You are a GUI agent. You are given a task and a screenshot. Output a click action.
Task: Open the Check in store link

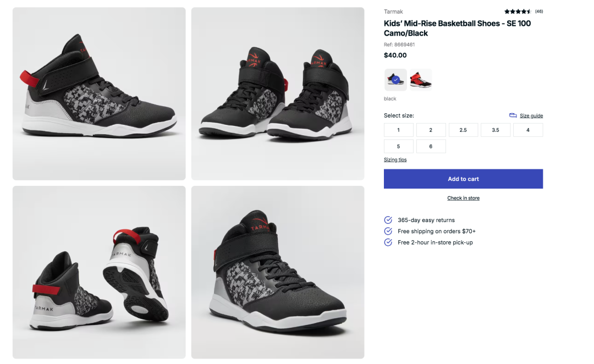(x=463, y=198)
